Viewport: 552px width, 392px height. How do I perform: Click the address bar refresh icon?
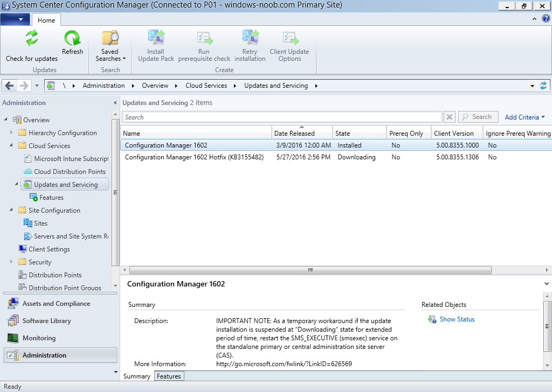(x=543, y=86)
